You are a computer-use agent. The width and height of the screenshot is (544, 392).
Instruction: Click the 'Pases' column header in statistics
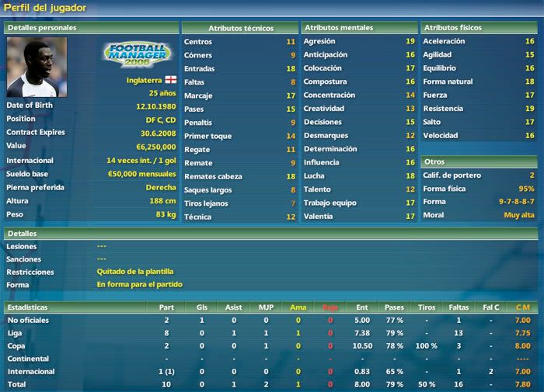tap(394, 307)
